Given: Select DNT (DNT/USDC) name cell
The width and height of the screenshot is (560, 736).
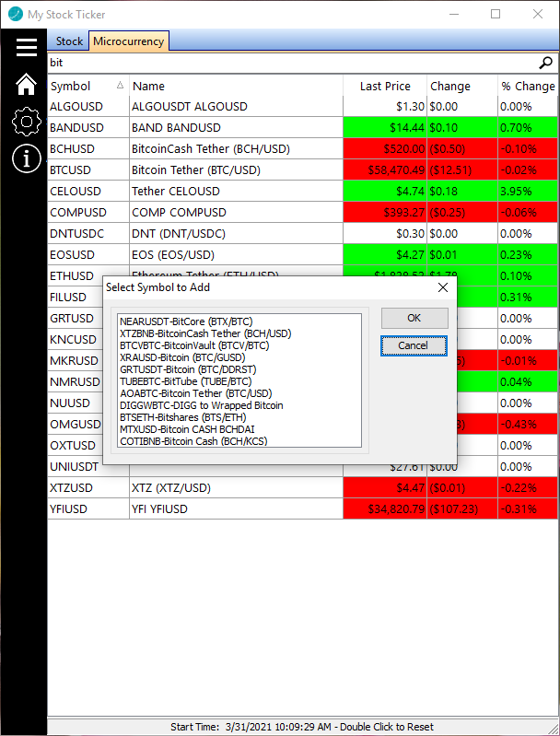Looking at the screenshot, I should [236, 234].
